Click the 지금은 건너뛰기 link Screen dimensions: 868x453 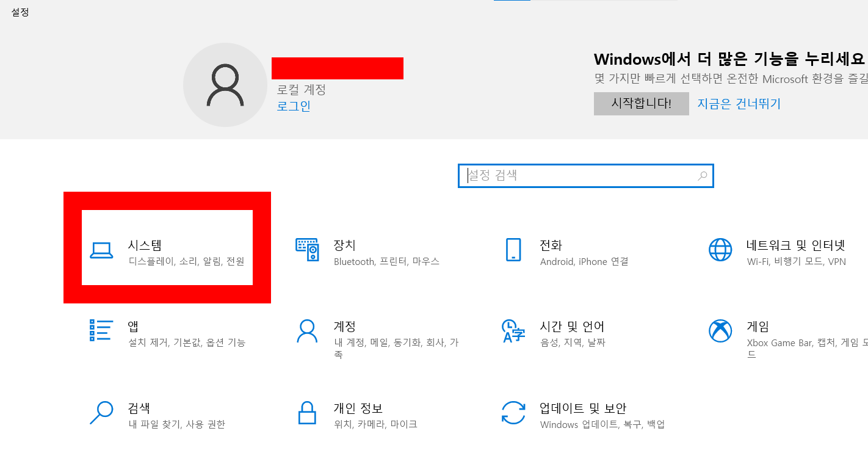coord(739,104)
